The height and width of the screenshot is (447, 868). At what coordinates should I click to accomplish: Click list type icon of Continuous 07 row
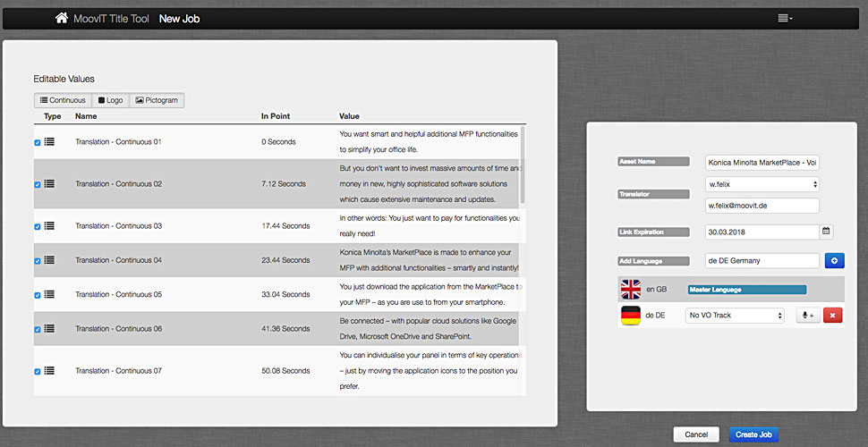48,371
